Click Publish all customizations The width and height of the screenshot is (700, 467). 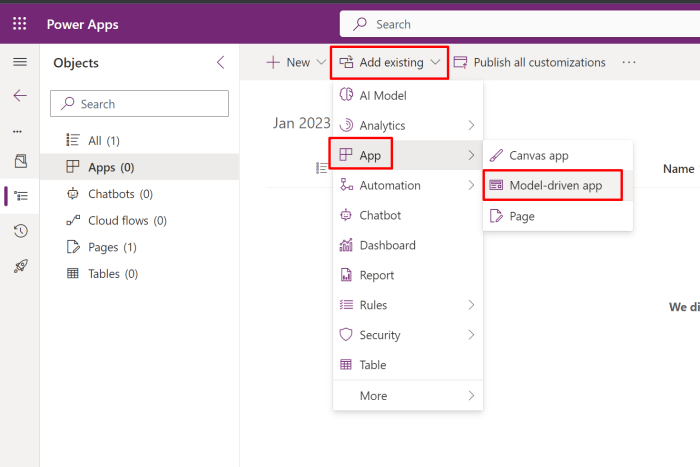(529, 63)
